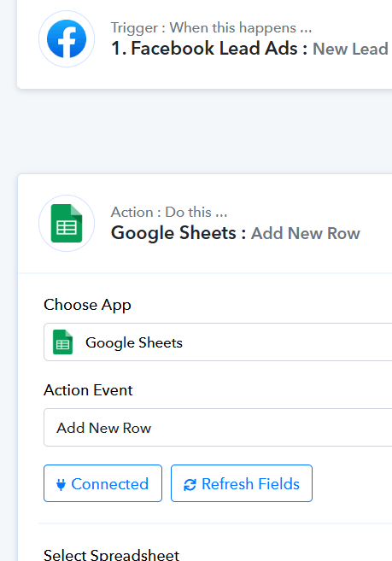Click the large Google Sheets icon in action header
392x561 pixels.
[x=67, y=223]
